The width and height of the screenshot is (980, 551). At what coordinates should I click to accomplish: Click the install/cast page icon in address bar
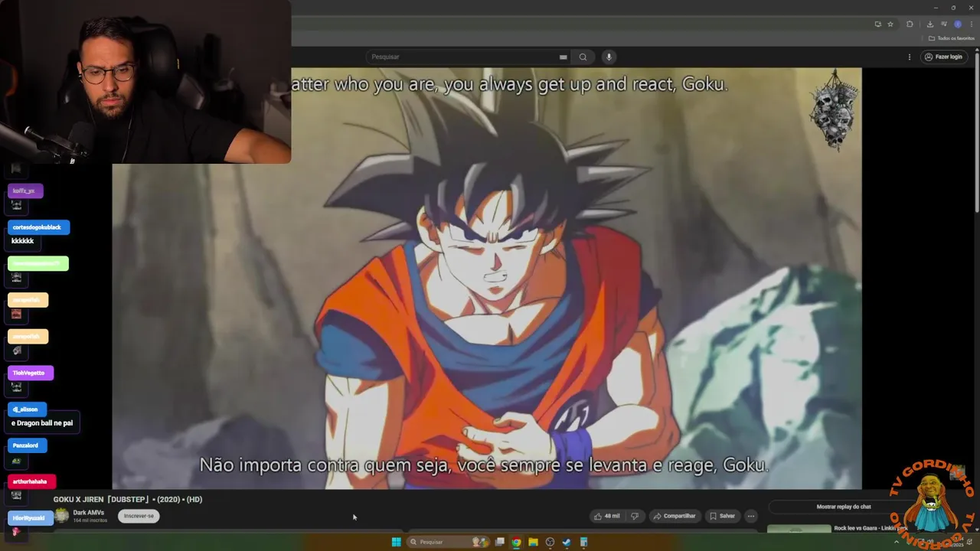coord(877,24)
